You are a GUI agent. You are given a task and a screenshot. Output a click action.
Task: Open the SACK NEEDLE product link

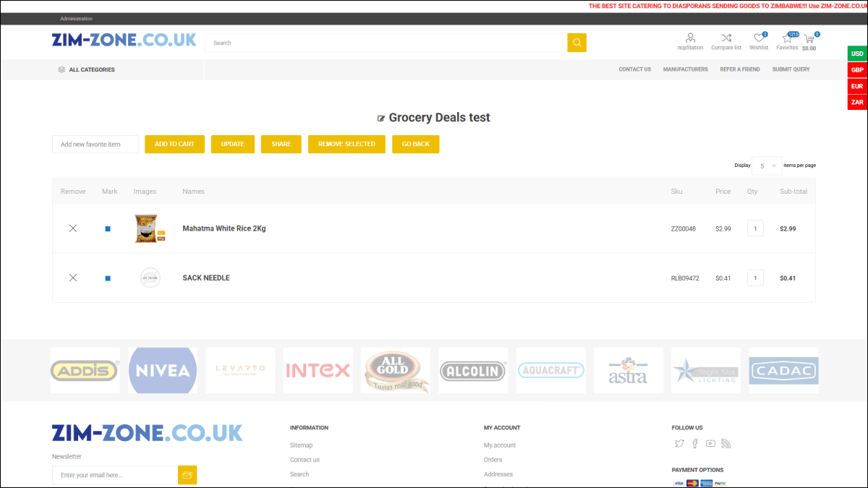pos(206,278)
